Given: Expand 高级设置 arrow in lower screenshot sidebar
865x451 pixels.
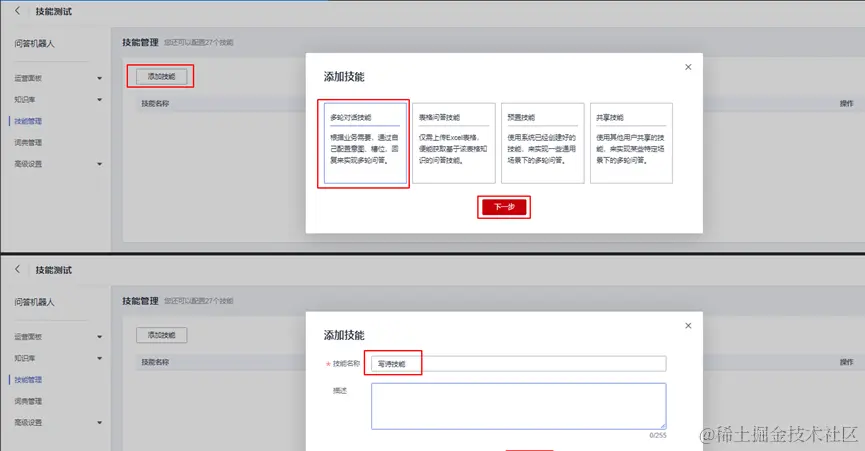Looking at the screenshot, I should tap(100, 422).
